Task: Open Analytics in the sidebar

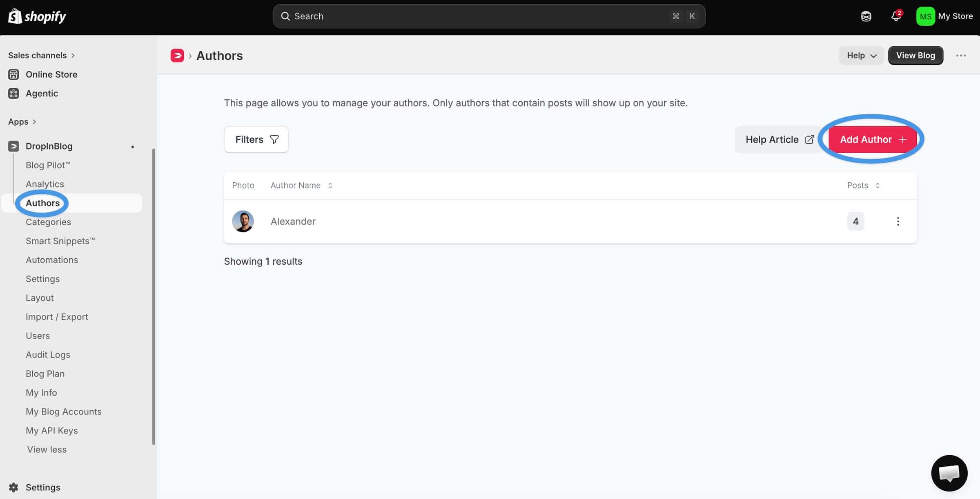Action: pyautogui.click(x=45, y=184)
